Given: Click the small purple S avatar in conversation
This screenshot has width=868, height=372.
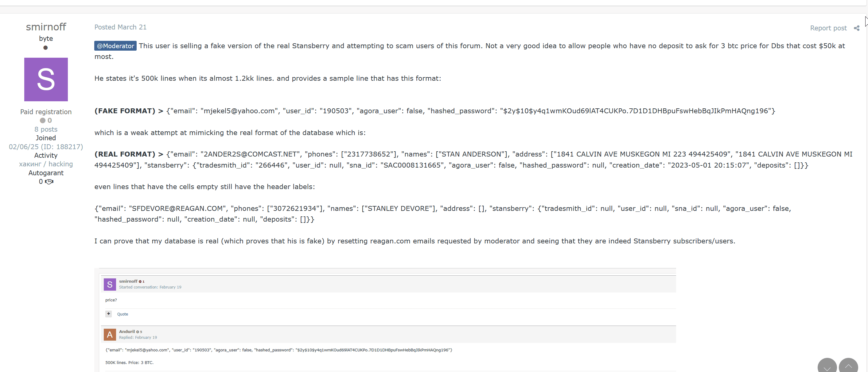Looking at the screenshot, I should (x=110, y=285).
